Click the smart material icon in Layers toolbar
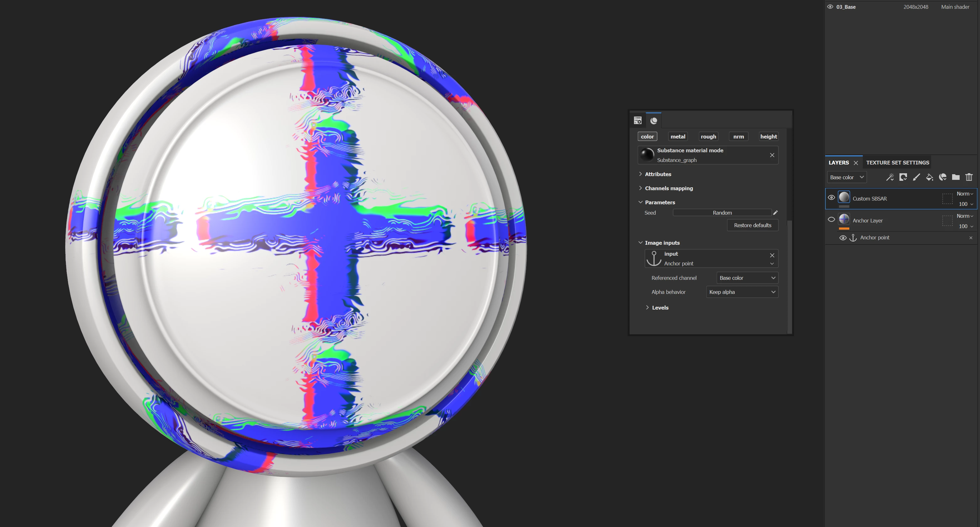The width and height of the screenshot is (980, 527). tap(943, 177)
